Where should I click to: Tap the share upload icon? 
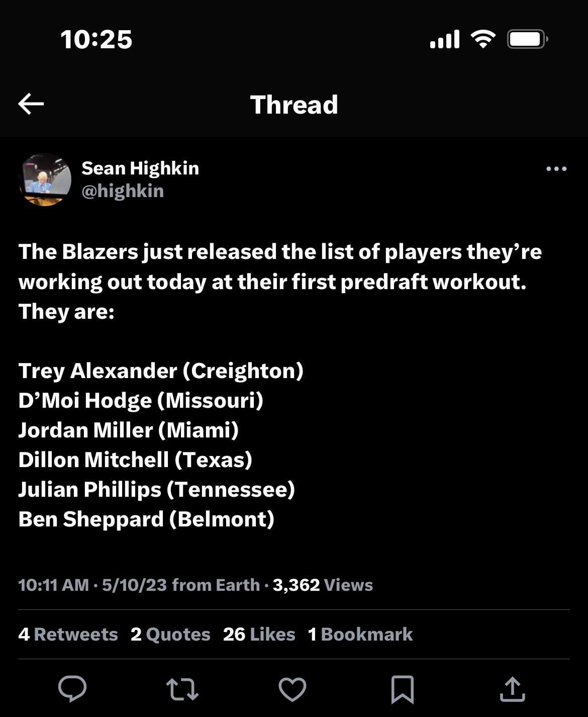tap(512, 689)
